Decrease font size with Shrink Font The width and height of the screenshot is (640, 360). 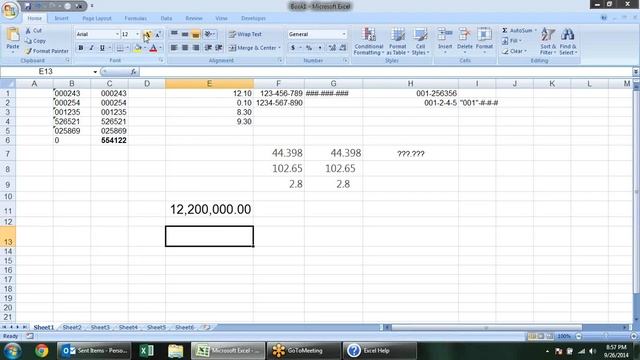tap(158, 34)
